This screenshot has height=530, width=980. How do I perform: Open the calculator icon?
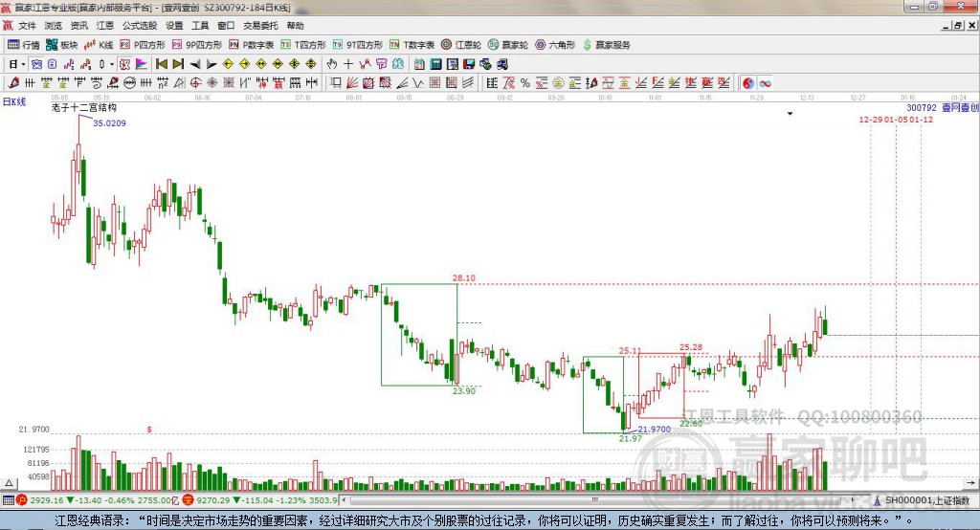click(435, 64)
